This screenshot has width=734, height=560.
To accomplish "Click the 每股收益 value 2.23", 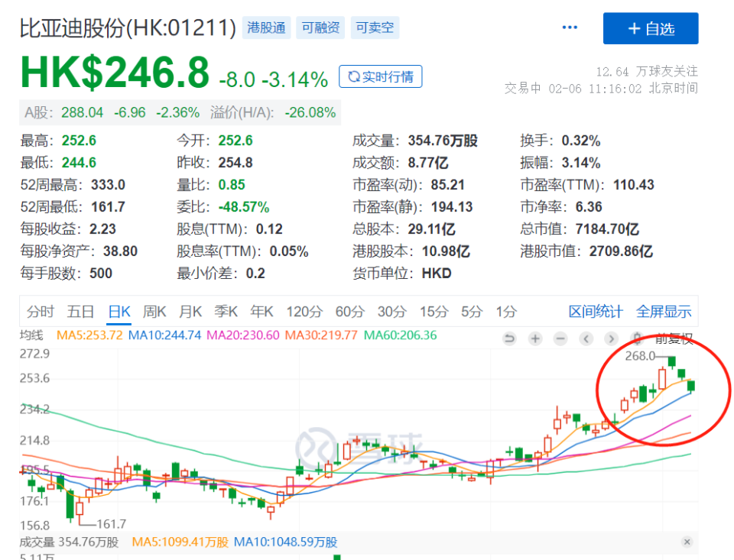I will pyautogui.click(x=102, y=228).
